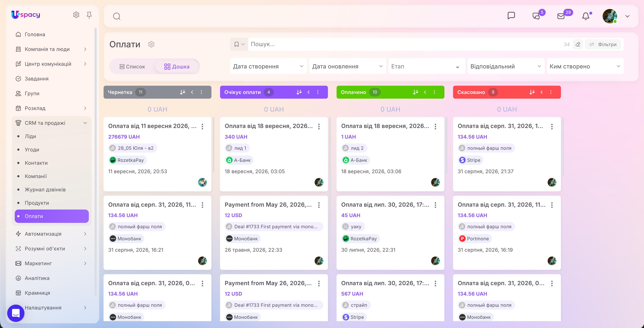
Task: Open Оплати page settings gear
Action: click(151, 44)
